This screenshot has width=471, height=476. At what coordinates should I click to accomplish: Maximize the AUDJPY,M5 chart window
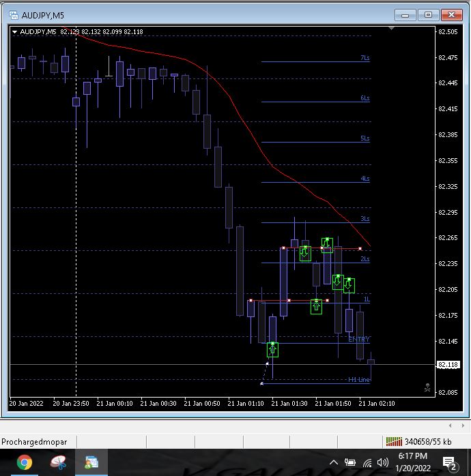[428, 15]
